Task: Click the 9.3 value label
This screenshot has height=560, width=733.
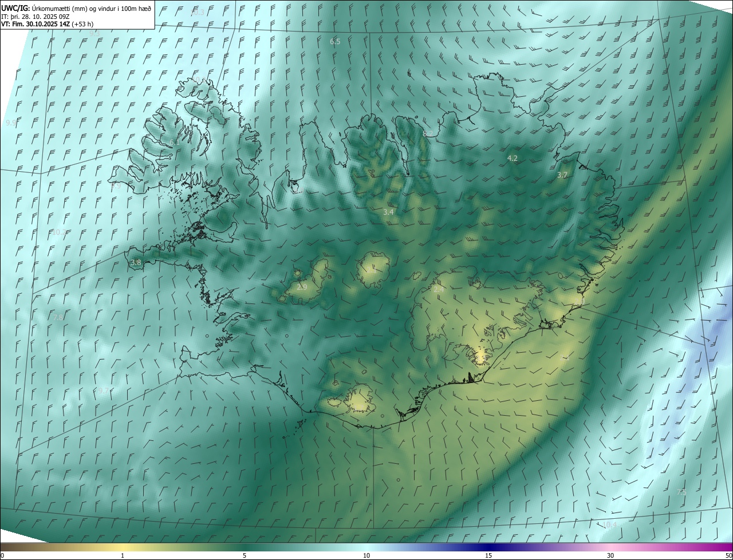Action: (94, 33)
